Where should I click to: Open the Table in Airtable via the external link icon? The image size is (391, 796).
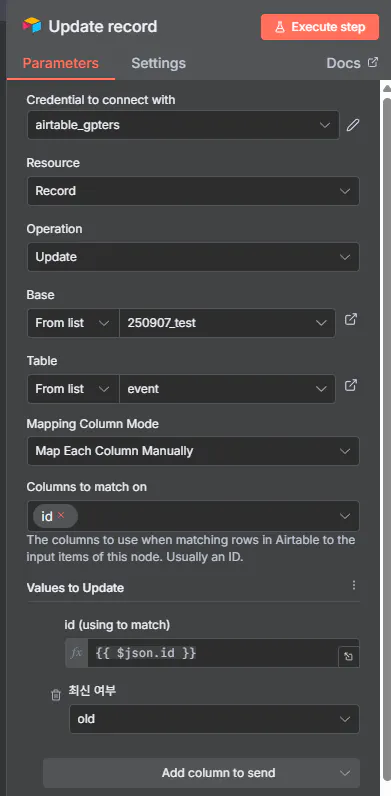tap(351, 385)
